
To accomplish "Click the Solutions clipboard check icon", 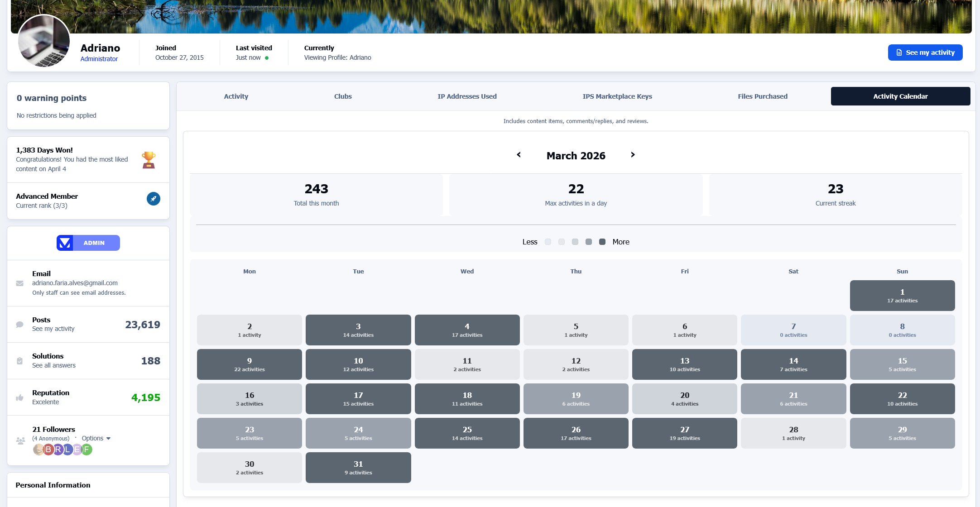I will pyautogui.click(x=20, y=361).
